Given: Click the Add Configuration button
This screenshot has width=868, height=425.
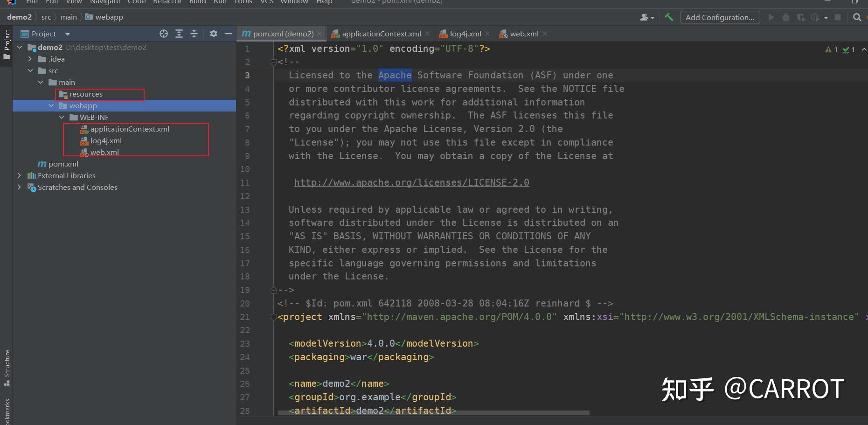Looking at the screenshot, I should pyautogui.click(x=720, y=17).
